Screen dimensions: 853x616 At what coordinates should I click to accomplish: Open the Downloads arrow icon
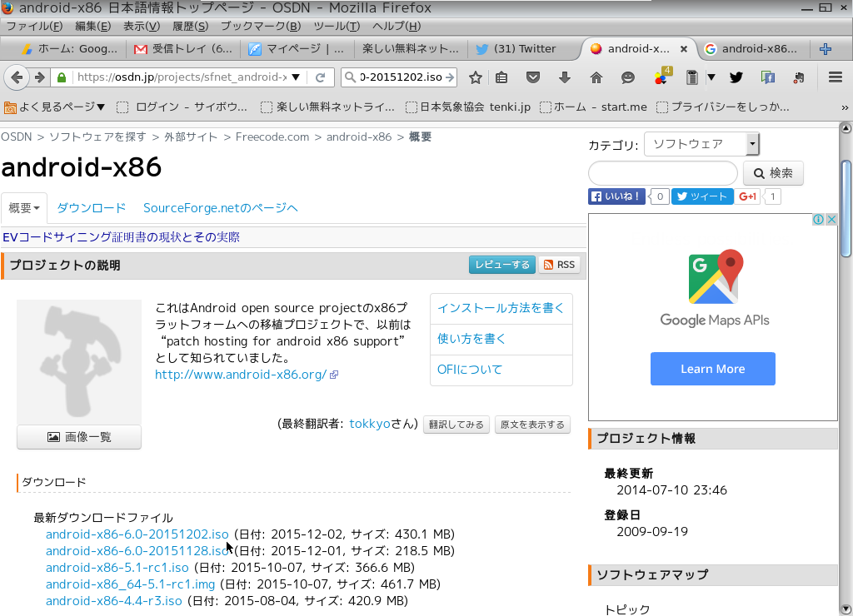coord(565,77)
